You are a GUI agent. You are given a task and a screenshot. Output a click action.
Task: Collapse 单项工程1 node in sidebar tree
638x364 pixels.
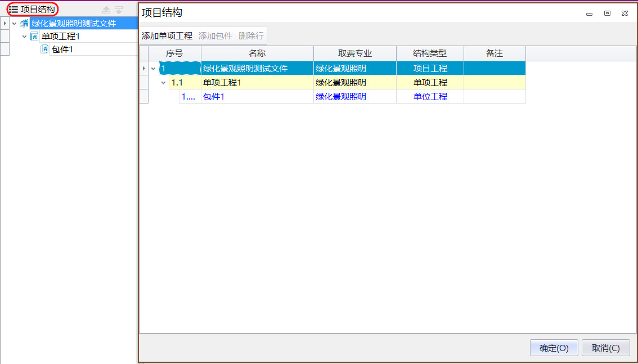24,37
